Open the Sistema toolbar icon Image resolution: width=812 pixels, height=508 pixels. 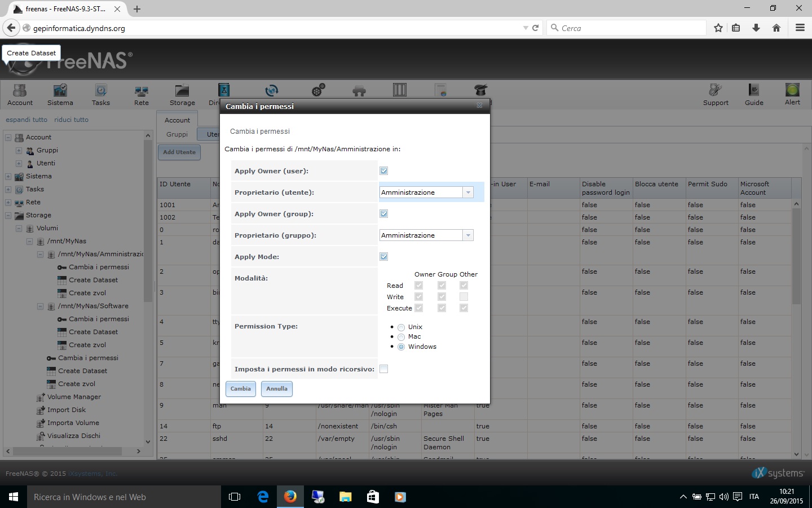[x=60, y=95]
